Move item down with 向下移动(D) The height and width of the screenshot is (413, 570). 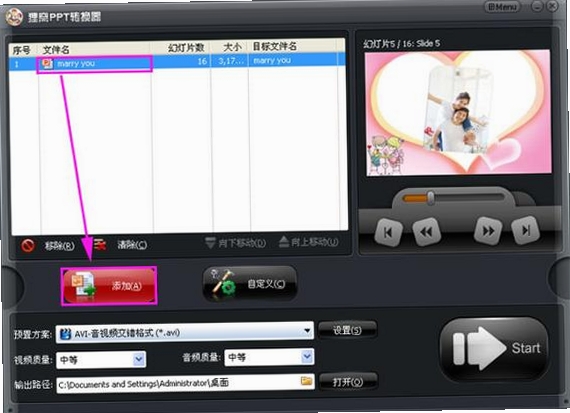point(236,243)
